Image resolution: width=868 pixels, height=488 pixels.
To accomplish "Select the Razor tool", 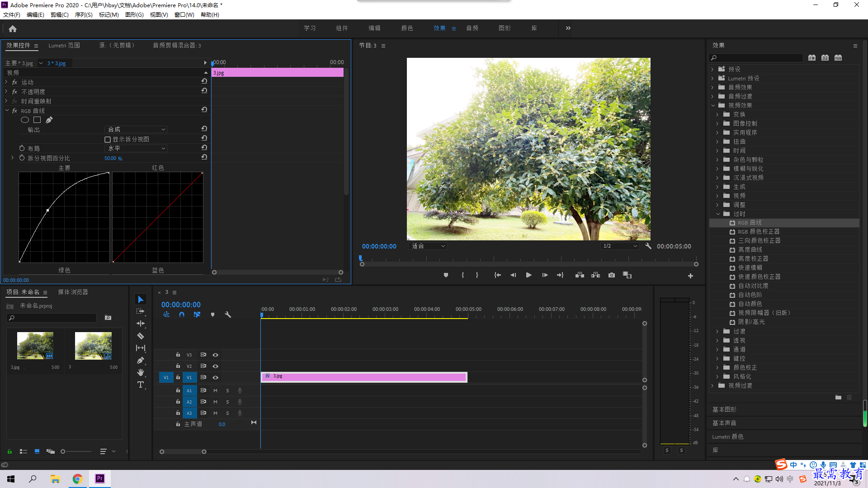I will [141, 336].
